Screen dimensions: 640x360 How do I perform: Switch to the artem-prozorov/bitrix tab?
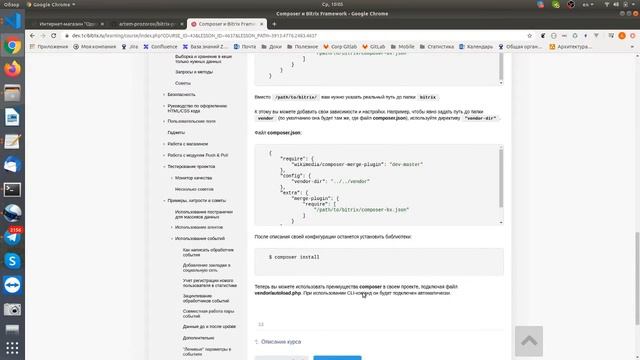[x=147, y=24]
